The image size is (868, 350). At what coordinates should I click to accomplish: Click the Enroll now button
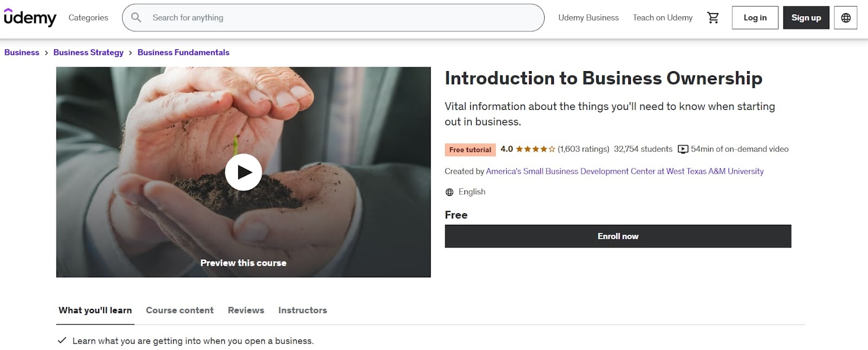pos(618,237)
